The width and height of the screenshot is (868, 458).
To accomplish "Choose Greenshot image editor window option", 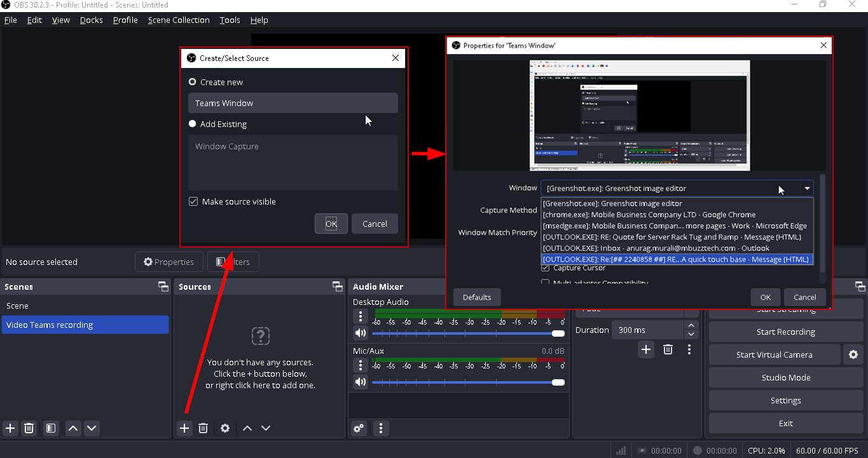I will tap(677, 203).
